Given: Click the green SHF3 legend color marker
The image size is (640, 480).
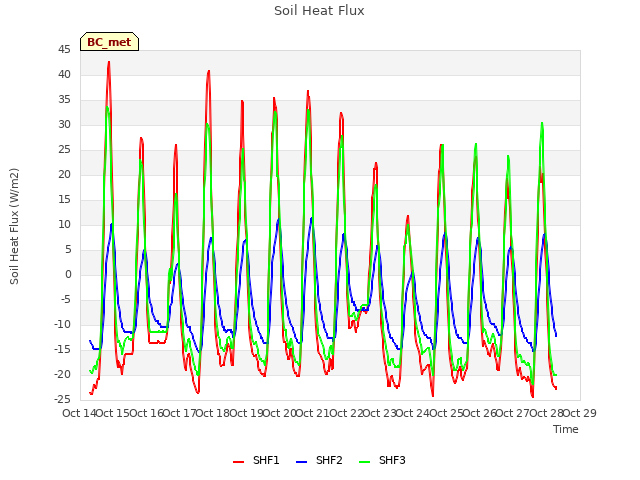Looking at the screenshot, I should (364, 462).
